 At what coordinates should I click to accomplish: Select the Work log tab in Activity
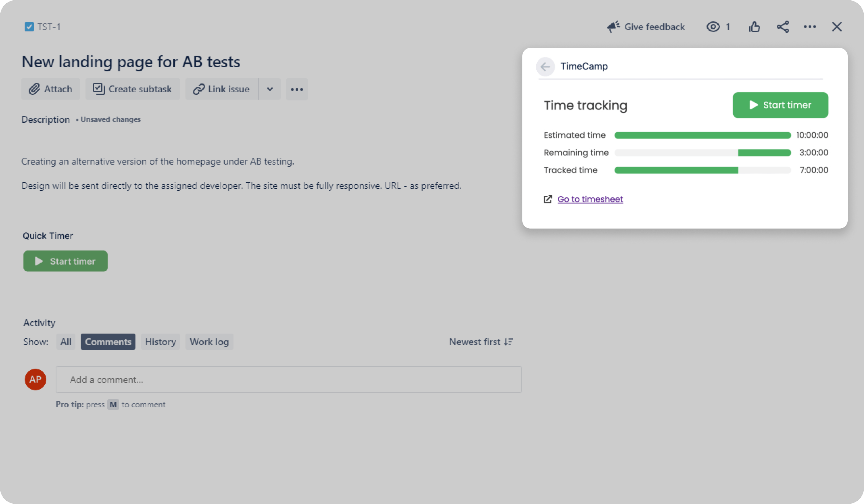pos(209,342)
